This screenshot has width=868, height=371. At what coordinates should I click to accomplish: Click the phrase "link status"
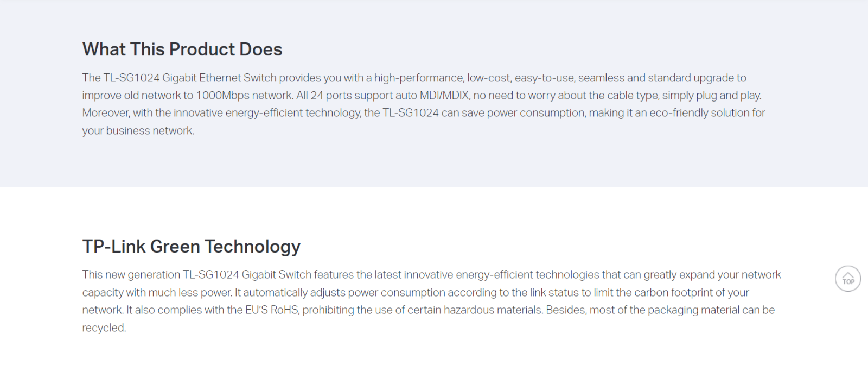[x=554, y=293]
